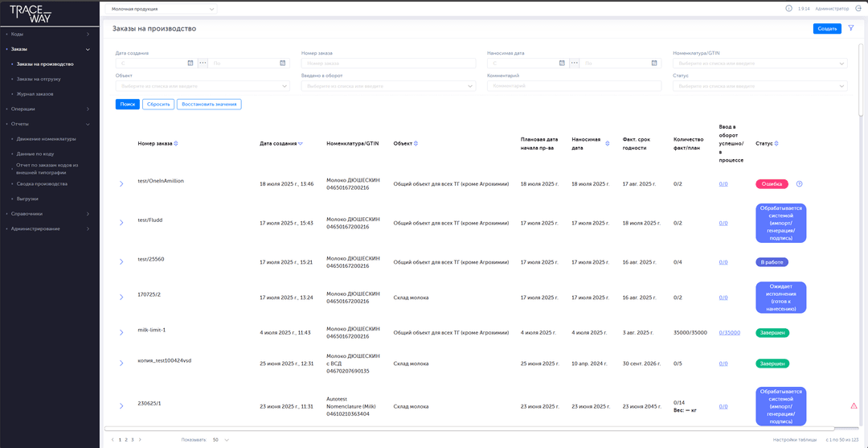The width and height of the screenshot is (868, 448).
Task: Open rows-per-page dropdown showing 50
Action: click(220, 440)
